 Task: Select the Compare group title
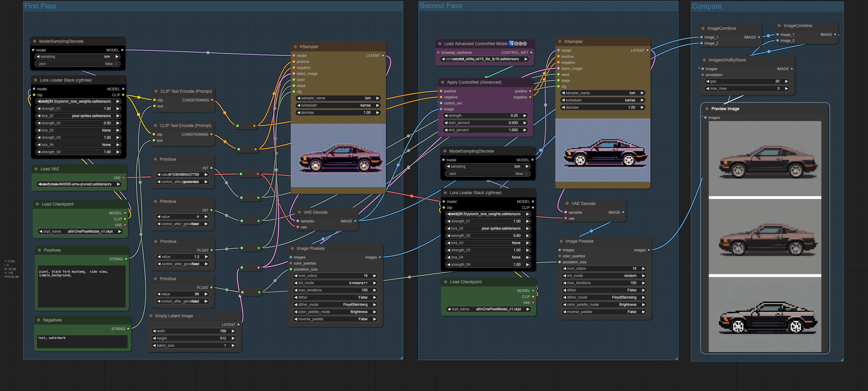click(x=707, y=6)
